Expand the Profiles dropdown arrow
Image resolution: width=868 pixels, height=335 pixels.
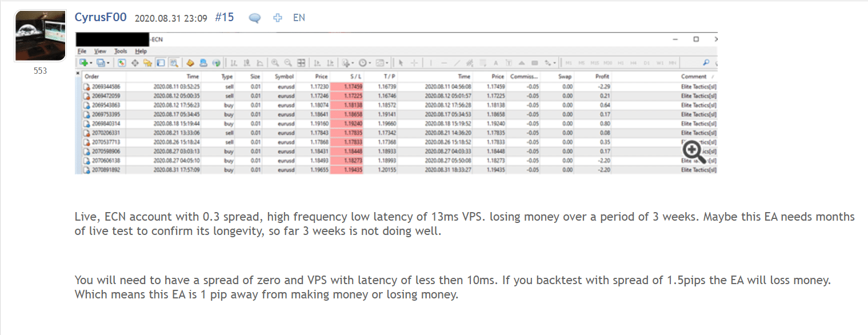click(x=107, y=63)
